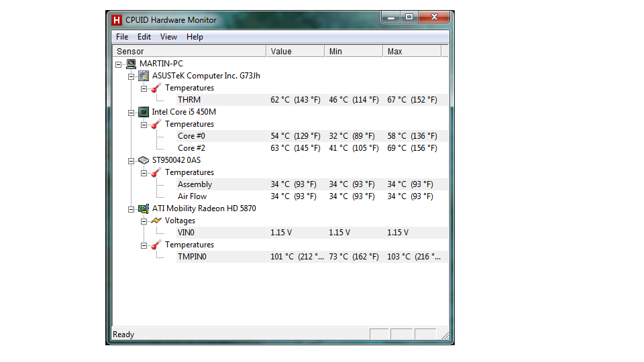Screen dimensions: 644x362
Task: Click the Sensor column header
Action: pos(189,52)
